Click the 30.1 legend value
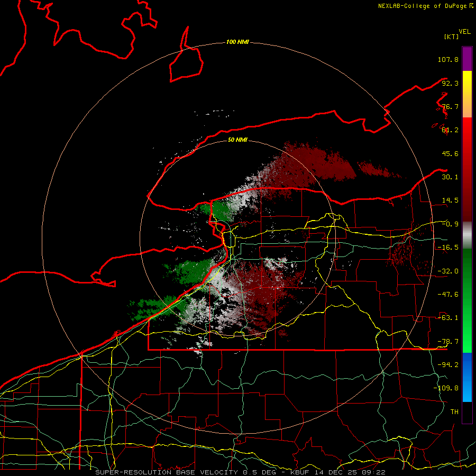Viewport: 476px width, 476px height. coord(450,177)
